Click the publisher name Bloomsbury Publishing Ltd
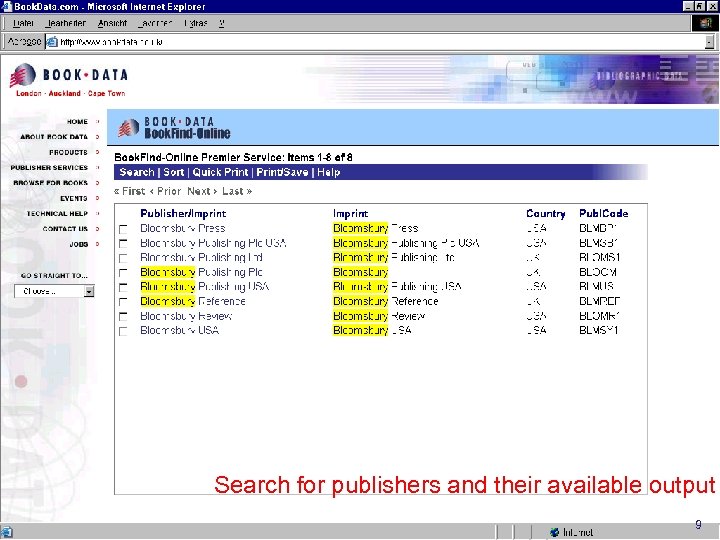Screen dimensions: 720x540 pos(201,257)
